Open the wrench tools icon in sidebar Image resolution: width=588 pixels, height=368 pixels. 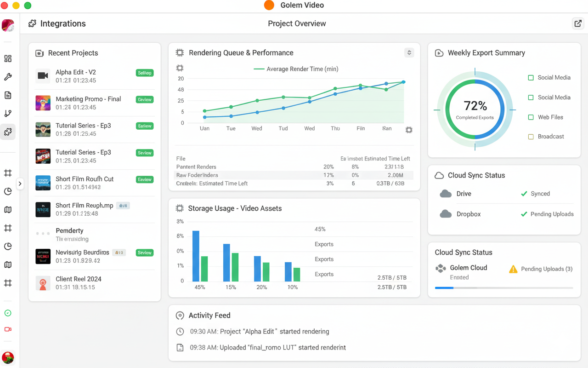[x=8, y=77]
